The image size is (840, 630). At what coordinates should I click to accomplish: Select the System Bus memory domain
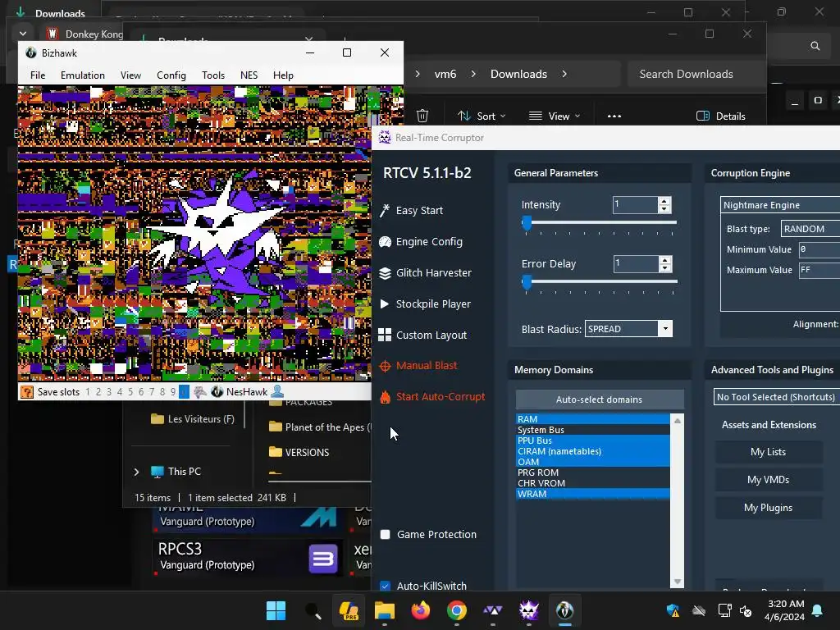[592, 430]
